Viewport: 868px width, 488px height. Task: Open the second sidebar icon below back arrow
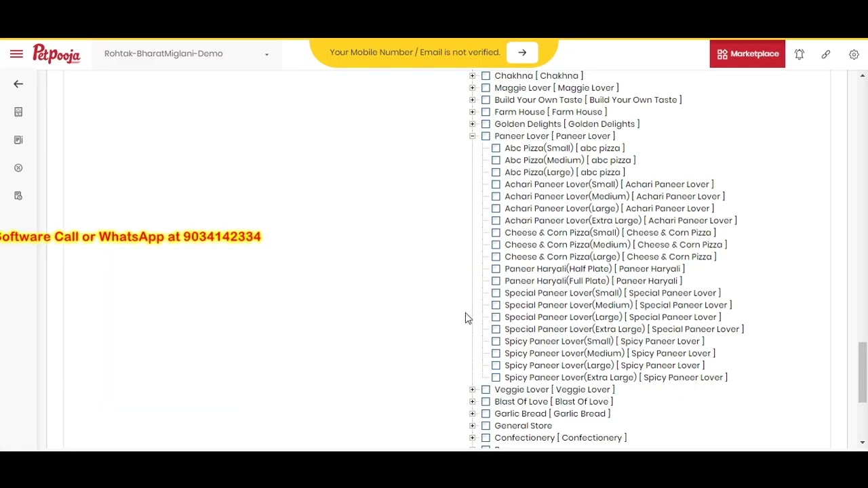18,112
